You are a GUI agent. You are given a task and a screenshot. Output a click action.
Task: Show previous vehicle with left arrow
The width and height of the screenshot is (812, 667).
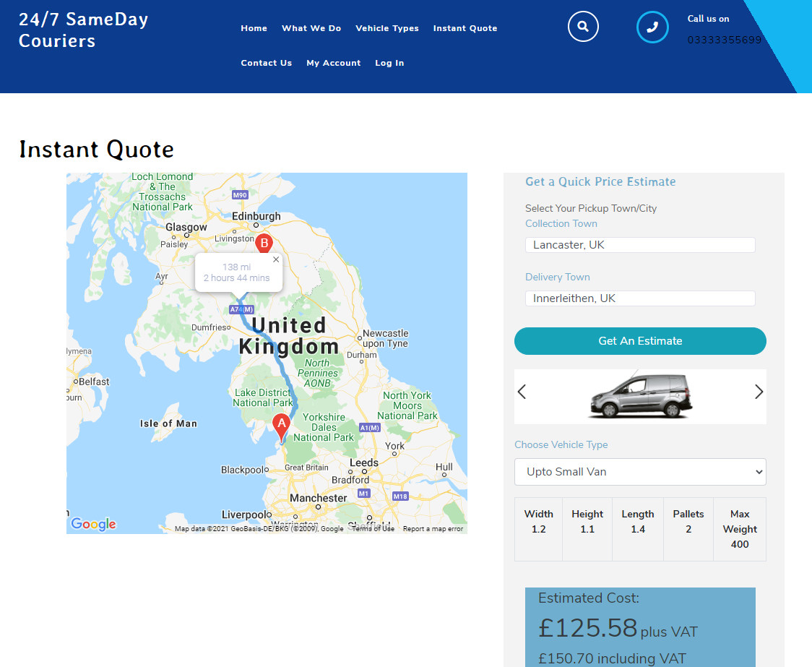(x=522, y=392)
